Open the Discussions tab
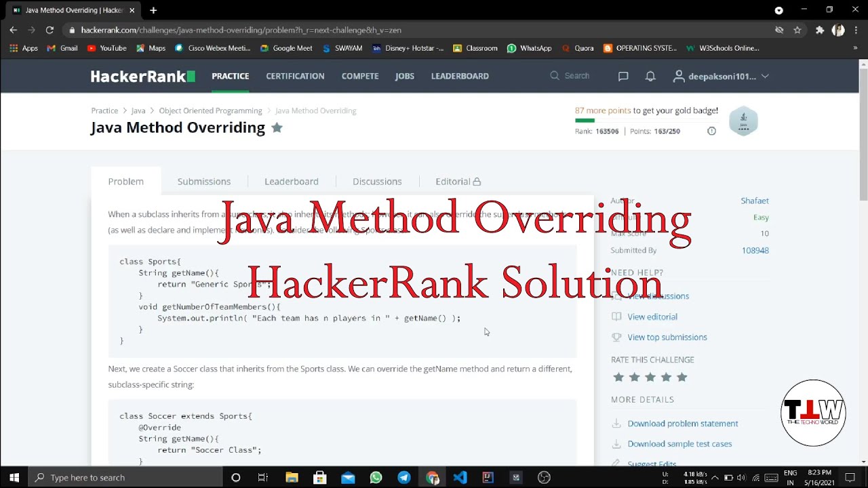The height and width of the screenshot is (488, 868). pyautogui.click(x=377, y=182)
